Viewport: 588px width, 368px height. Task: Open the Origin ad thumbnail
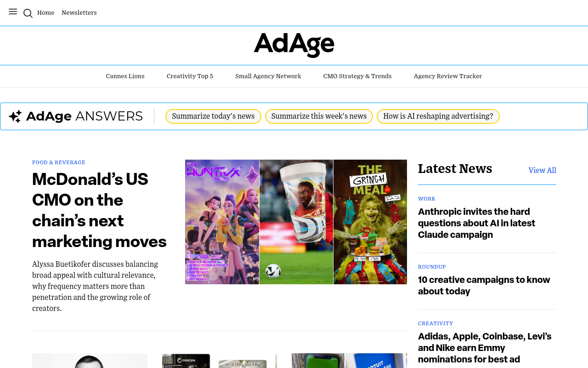tap(220, 361)
